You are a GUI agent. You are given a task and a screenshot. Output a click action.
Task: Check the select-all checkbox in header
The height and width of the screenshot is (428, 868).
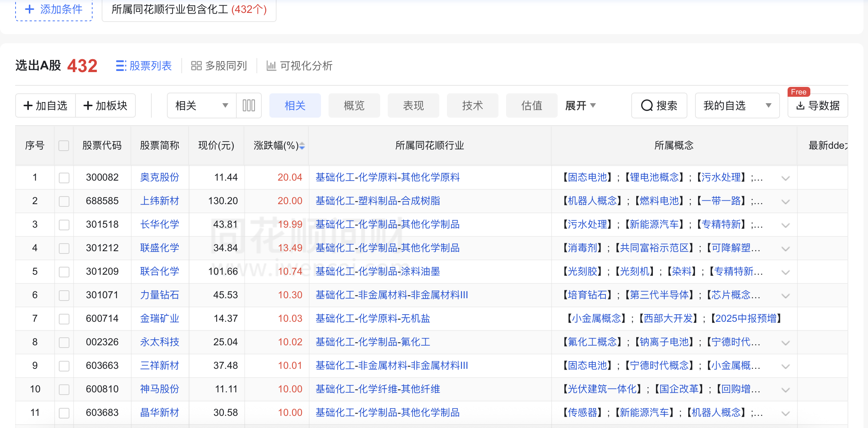click(x=64, y=146)
